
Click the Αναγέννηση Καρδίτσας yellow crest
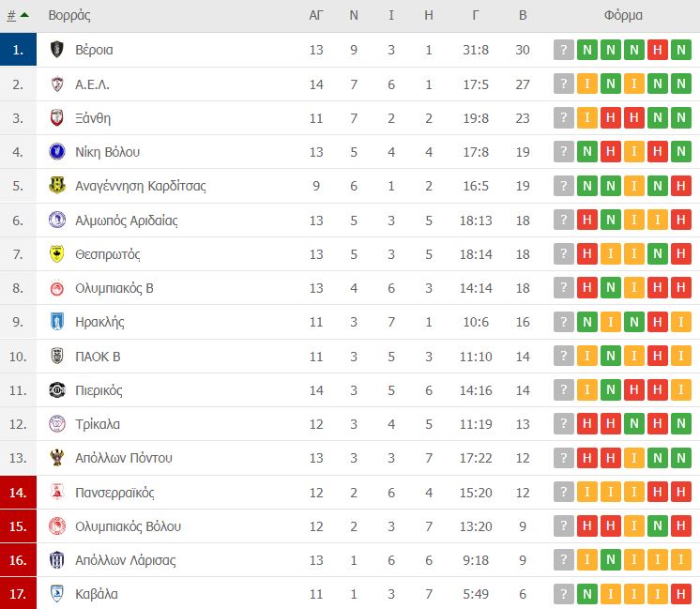click(56, 186)
